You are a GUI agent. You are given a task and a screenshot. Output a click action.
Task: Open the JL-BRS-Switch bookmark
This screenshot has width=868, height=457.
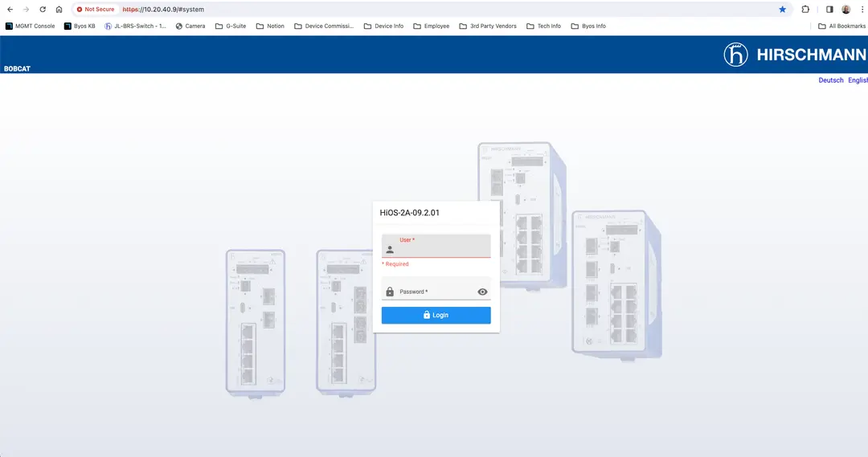135,26
